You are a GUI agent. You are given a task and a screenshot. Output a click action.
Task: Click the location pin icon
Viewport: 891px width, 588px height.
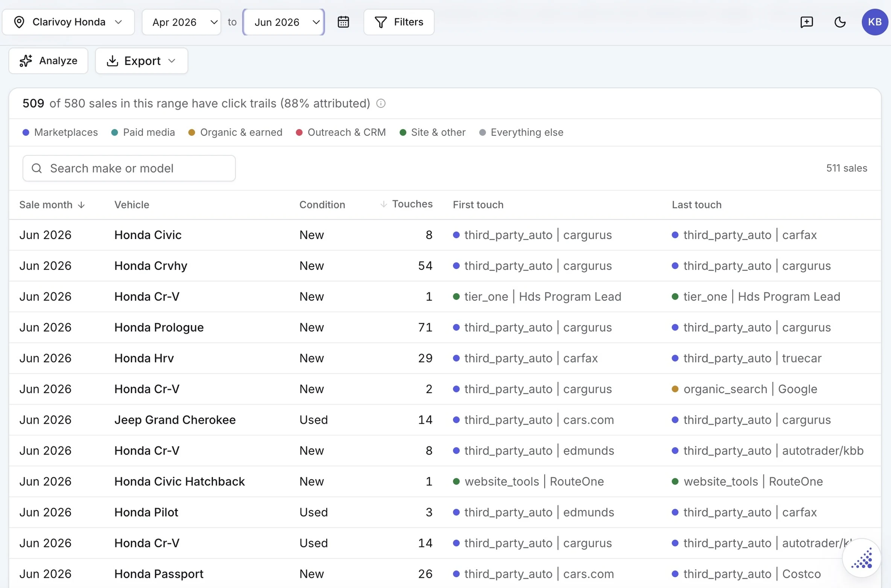[x=19, y=22]
